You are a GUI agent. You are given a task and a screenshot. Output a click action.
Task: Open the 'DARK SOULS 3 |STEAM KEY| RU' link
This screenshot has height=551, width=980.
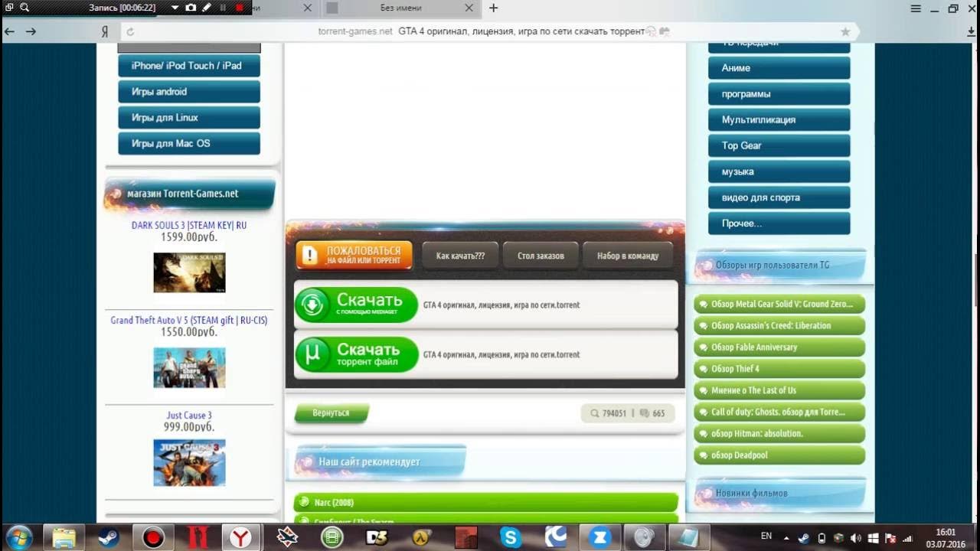point(189,226)
